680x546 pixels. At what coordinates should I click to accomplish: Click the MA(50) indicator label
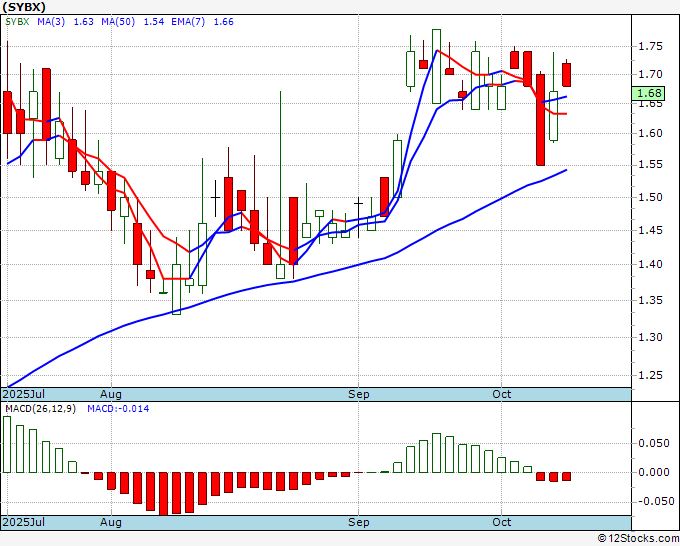click(x=118, y=22)
